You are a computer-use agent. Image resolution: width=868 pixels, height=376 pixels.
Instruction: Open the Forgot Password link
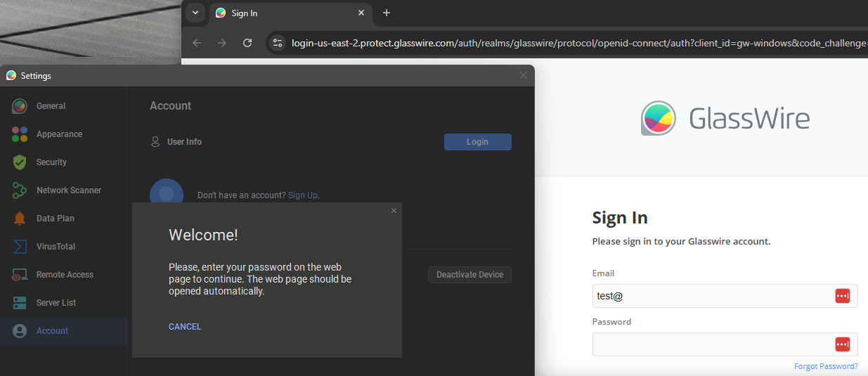click(825, 366)
